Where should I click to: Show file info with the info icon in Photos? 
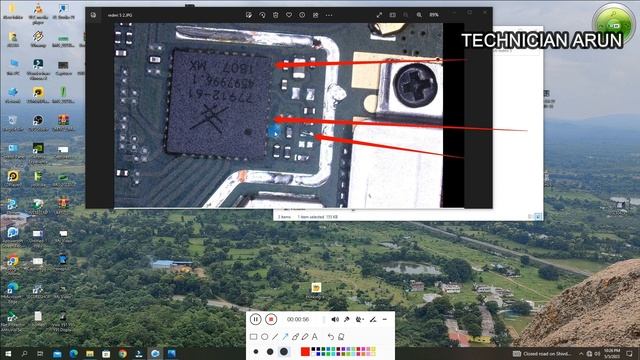[302, 15]
